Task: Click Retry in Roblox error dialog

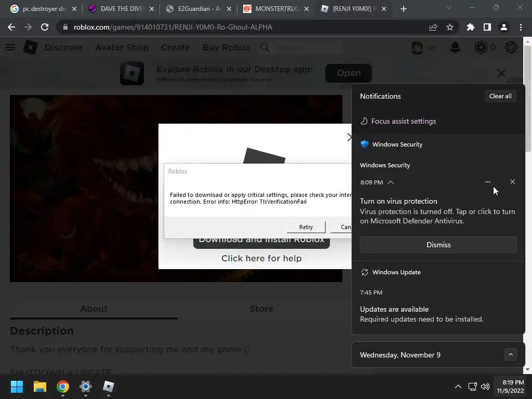Action: point(306,227)
